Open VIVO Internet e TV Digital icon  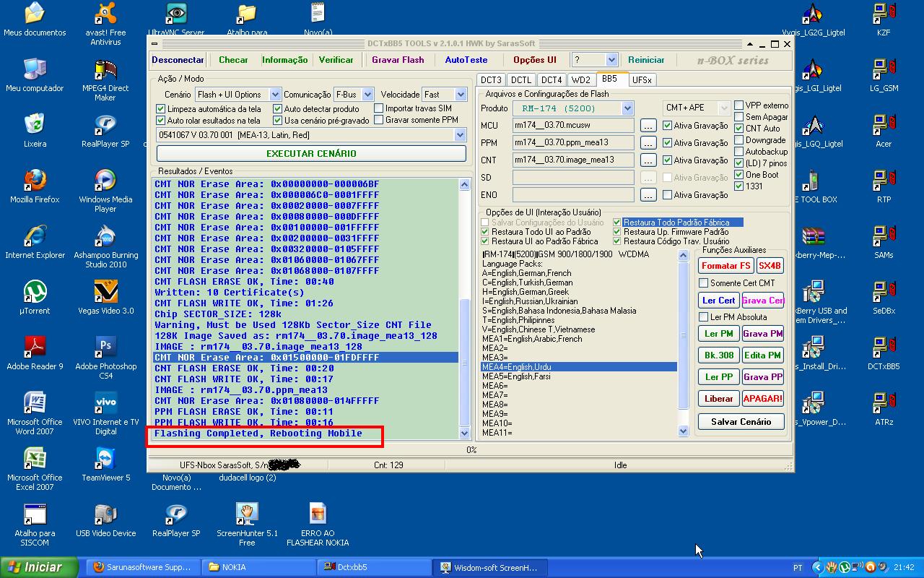coord(105,413)
